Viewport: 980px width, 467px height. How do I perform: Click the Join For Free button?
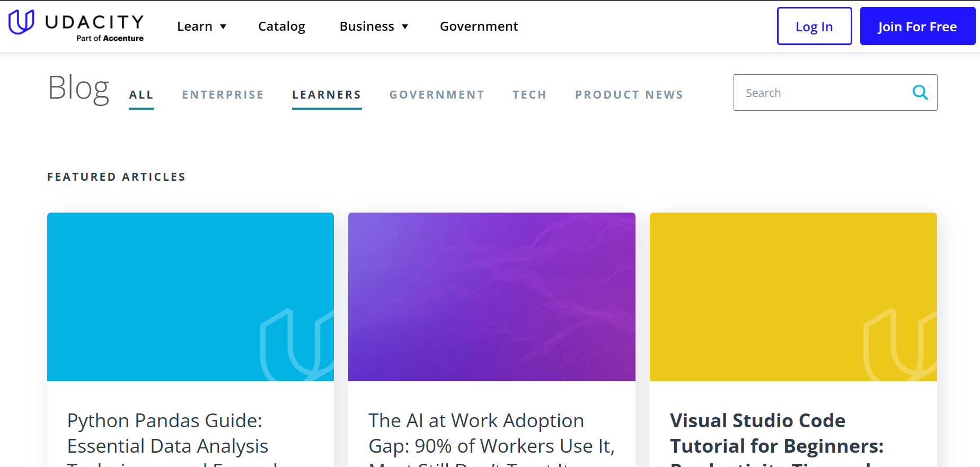click(917, 27)
